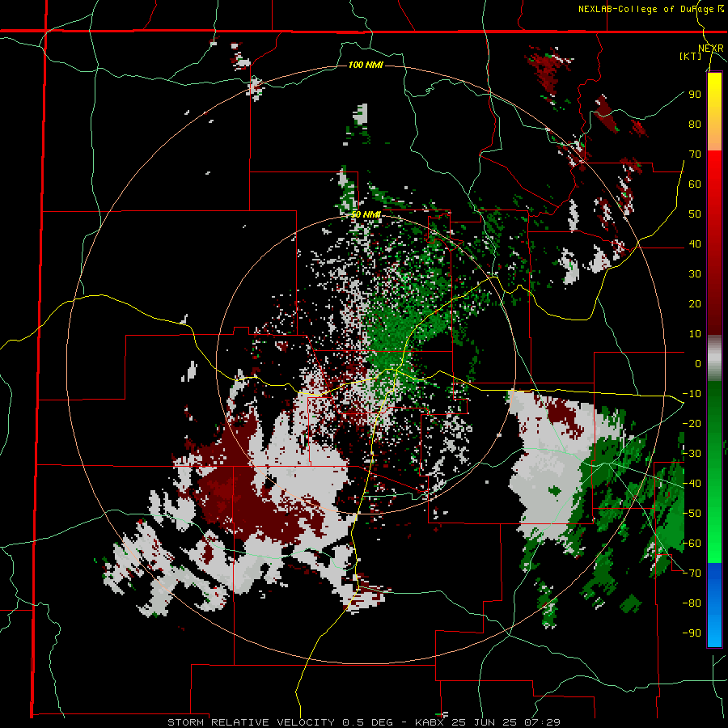This screenshot has height=728, width=728.
Task: Click the 100 NMI range ring label
Action: (366, 65)
